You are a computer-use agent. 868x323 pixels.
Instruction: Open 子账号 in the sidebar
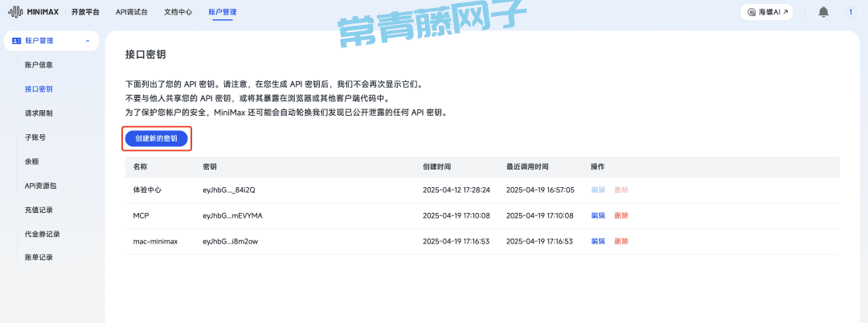coord(35,137)
